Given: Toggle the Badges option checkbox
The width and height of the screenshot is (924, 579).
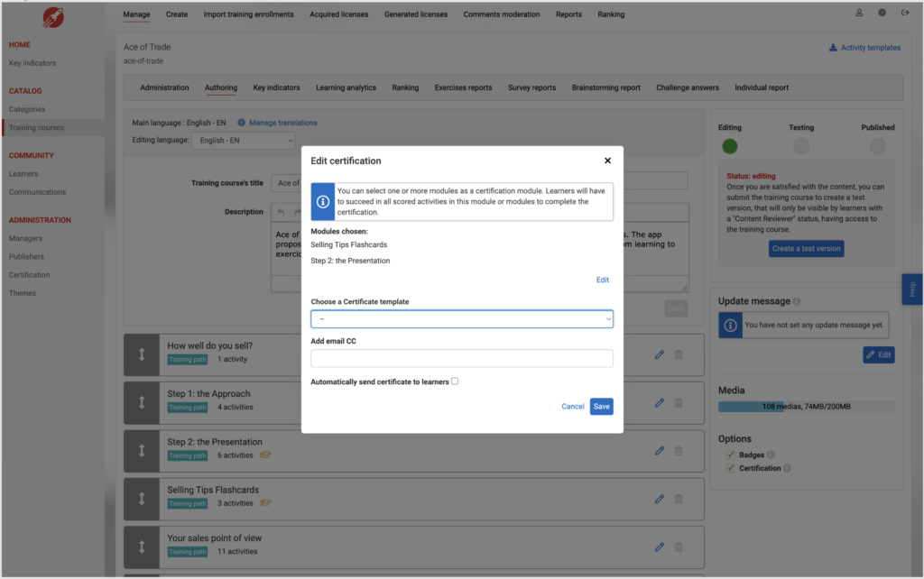Looking at the screenshot, I should pyautogui.click(x=731, y=455).
